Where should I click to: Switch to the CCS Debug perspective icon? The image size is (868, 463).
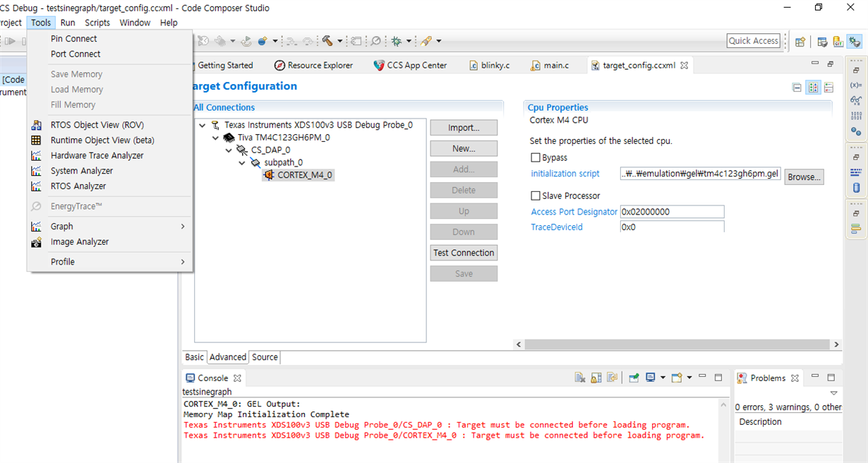pos(855,42)
